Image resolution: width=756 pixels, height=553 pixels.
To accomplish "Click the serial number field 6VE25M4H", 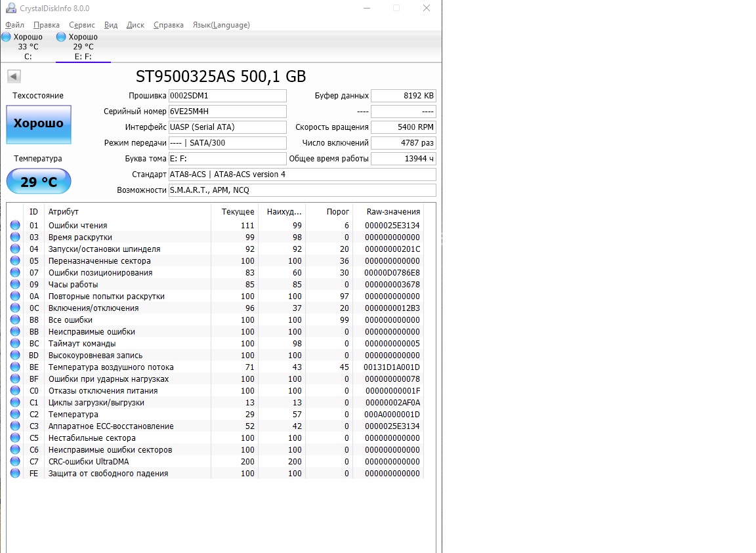I will point(227,112).
